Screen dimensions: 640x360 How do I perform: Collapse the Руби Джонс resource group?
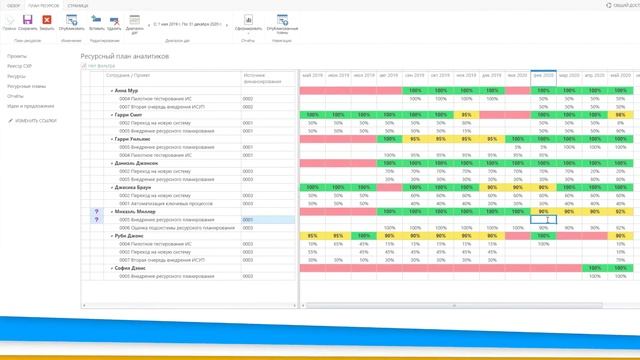click(x=111, y=236)
